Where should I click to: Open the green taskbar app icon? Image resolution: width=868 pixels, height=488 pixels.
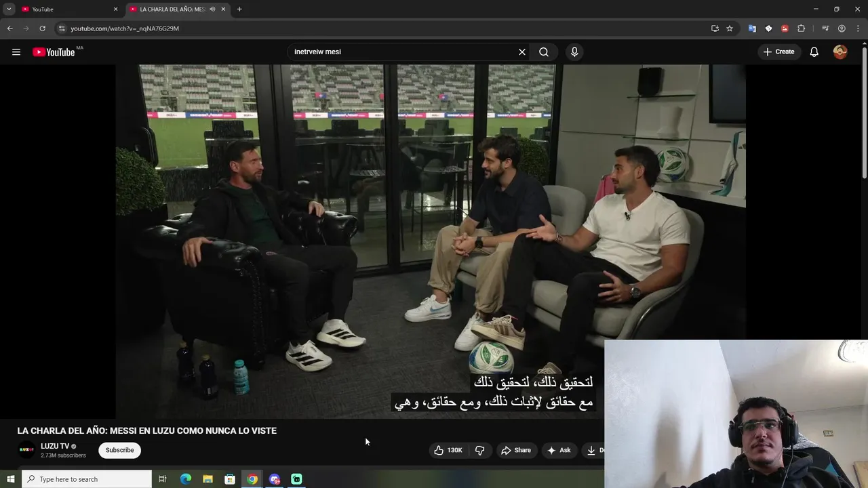coord(296,479)
